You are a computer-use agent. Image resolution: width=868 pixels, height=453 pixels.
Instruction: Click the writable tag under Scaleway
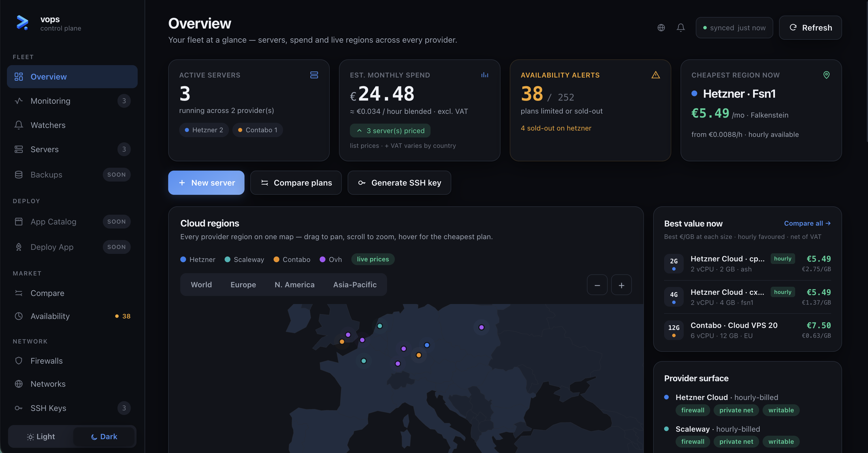tap(781, 441)
